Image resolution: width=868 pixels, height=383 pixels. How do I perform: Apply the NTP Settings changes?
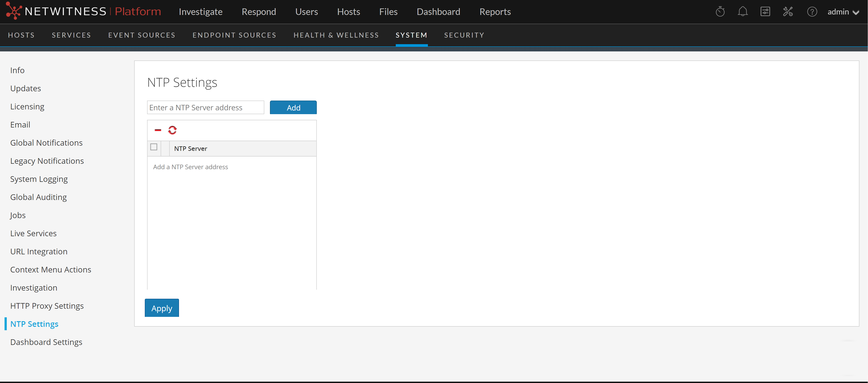pyautogui.click(x=161, y=308)
